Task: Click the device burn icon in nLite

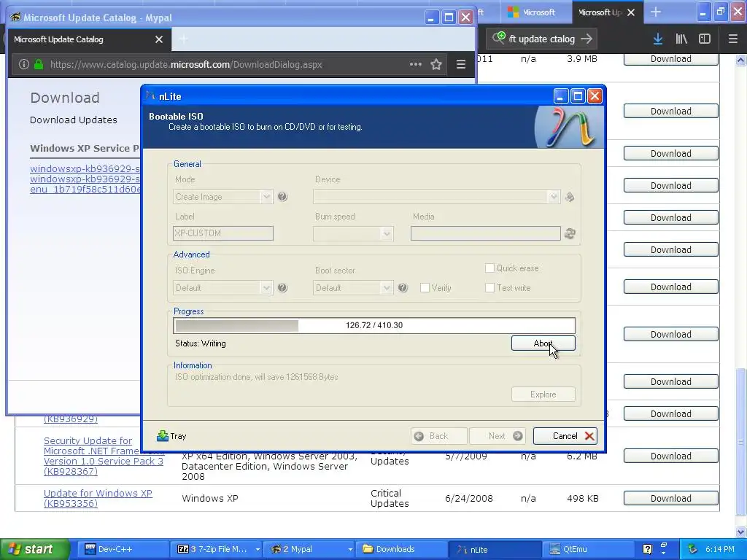Action: click(569, 197)
